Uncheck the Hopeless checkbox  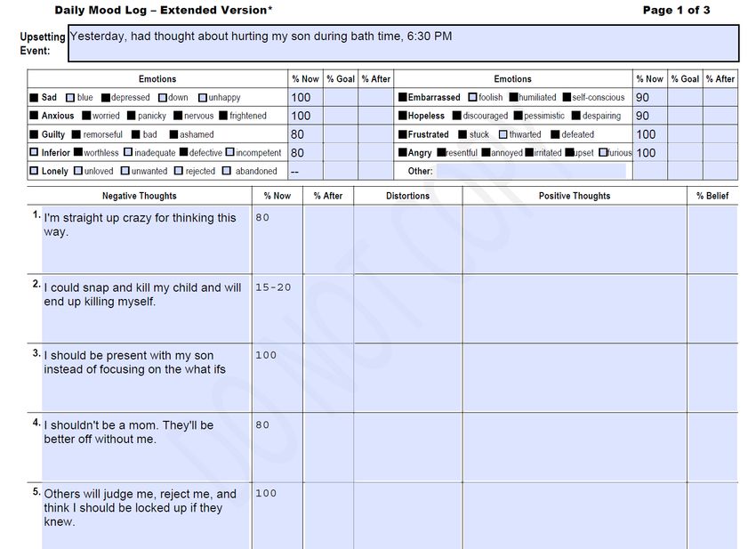click(403, 116)
